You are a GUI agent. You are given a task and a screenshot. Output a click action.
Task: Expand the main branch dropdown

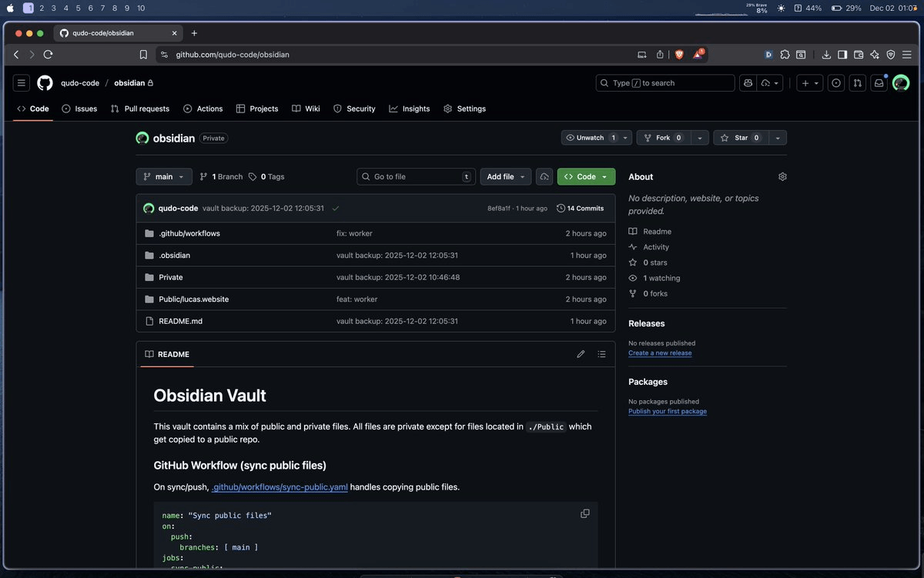click(x=164, y=177)
